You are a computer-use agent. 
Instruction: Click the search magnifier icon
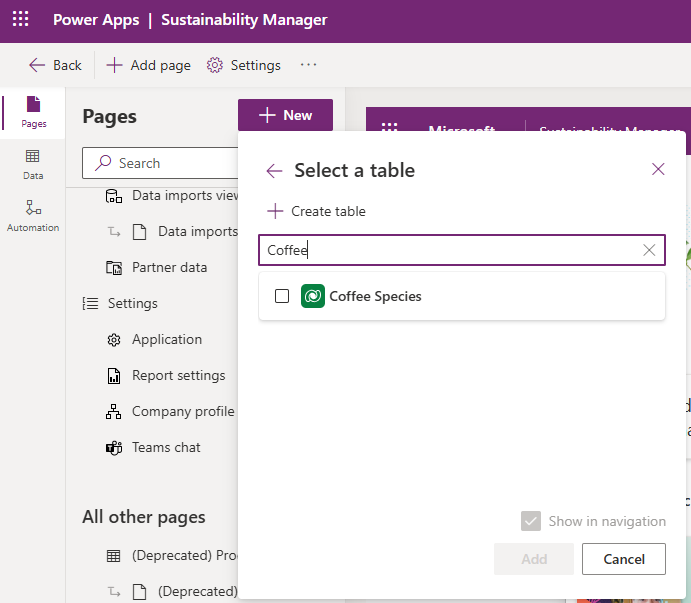[x=103, y=163]
